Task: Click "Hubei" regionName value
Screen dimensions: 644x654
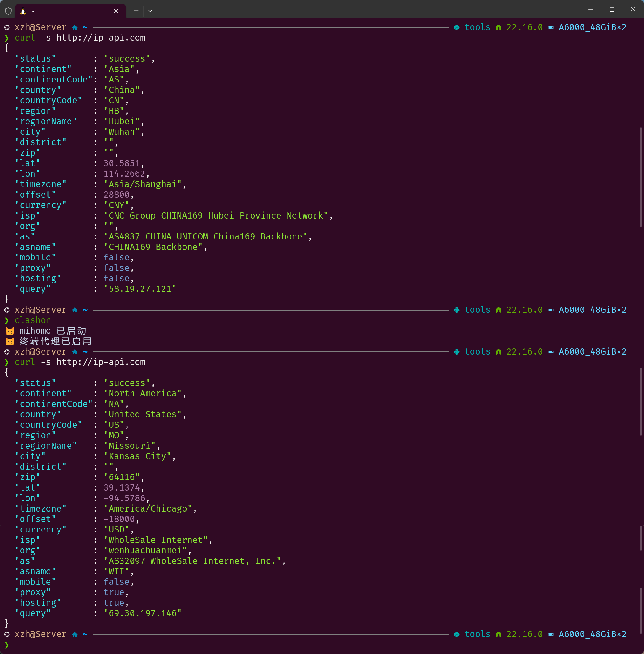Action: coord(122,122)
